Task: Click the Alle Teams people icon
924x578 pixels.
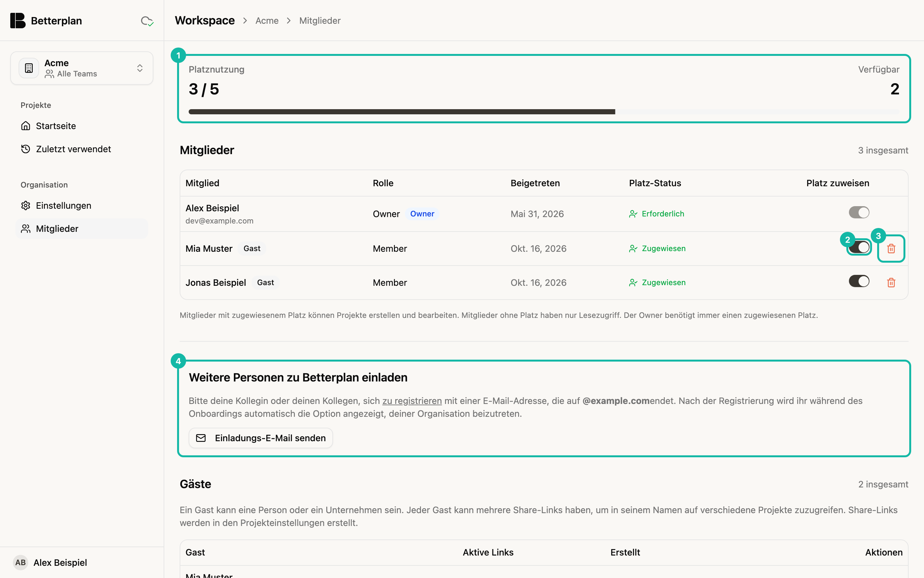Action: tap(49, 74)
